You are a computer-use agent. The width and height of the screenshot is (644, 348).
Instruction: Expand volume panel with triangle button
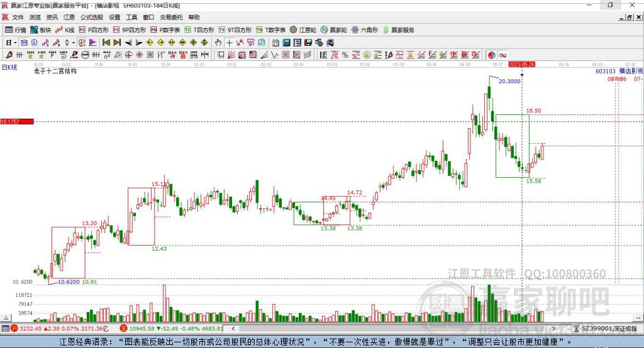(x=6, y=318)
